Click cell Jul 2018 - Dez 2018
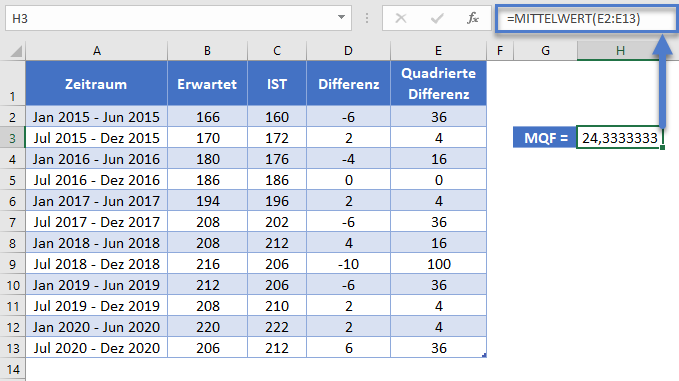The width and height of the screenshot is (679, 381). [x=97, y=264]
